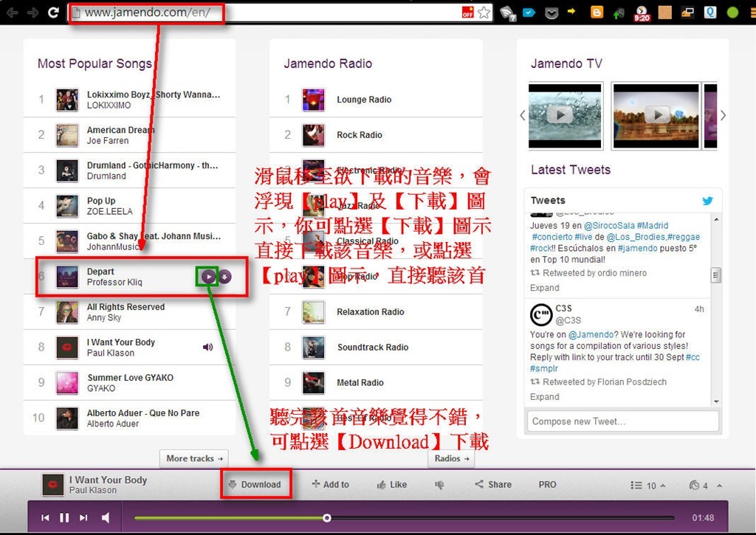Click the Tweets widget scroll-up arrow
This screenshot has height=535, width=756.
716,219
